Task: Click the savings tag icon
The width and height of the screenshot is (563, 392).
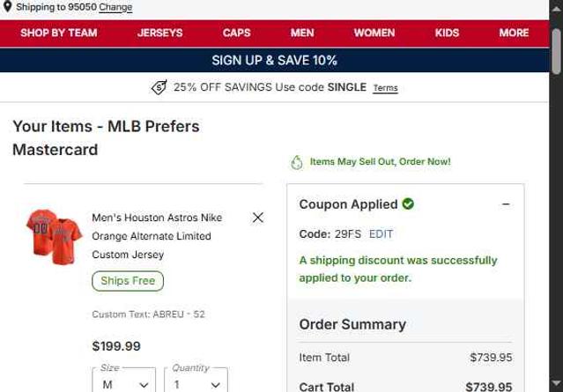Action: [159, 87]
